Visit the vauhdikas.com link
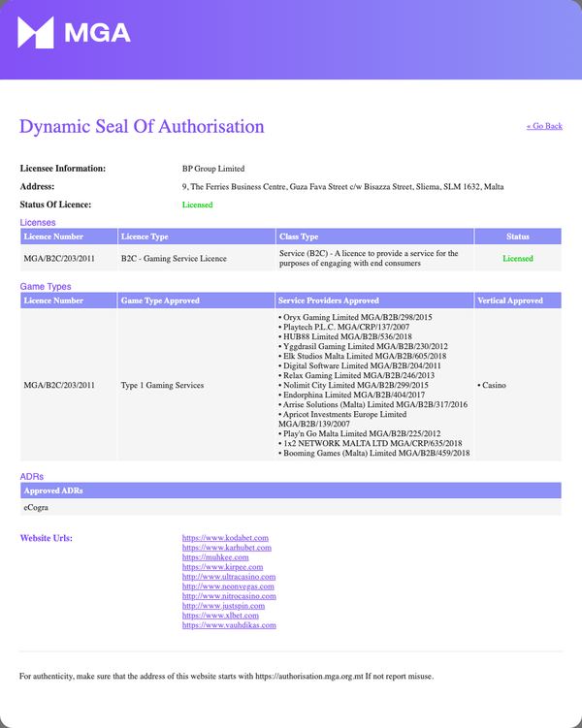Image resolution: width=582 pixels, height=728 pixels. tap(229, 625)
